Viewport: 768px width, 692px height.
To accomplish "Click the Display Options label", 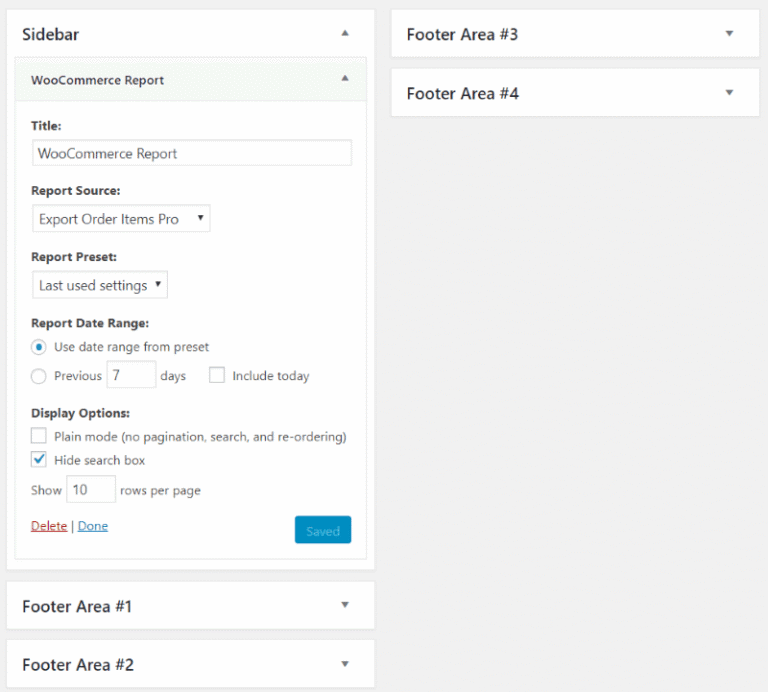I will click(80, 413).
